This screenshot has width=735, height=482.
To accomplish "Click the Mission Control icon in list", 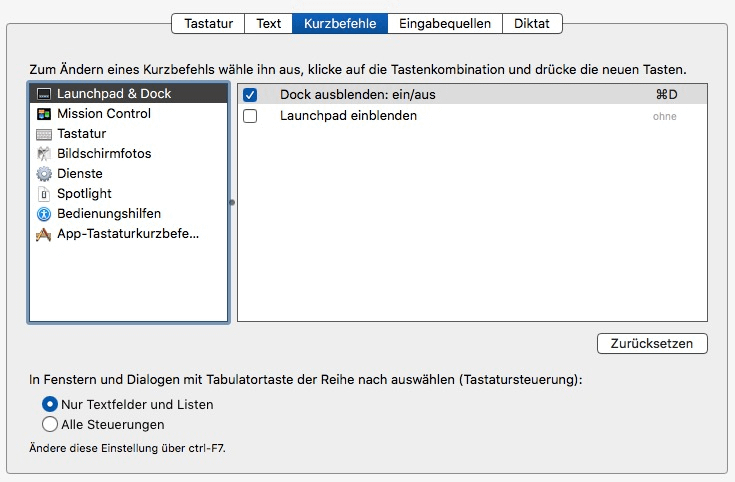I will (x=44, y=114).
